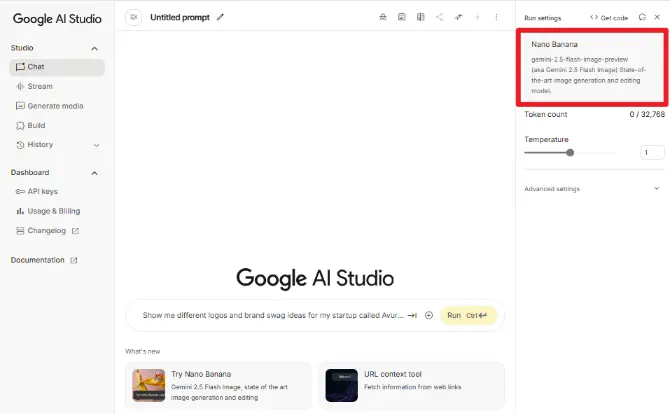Viewport: 670px width, 414px height.
Task: Collapse the sidebar with the panel toggle icon
Action: coord(134,17)
